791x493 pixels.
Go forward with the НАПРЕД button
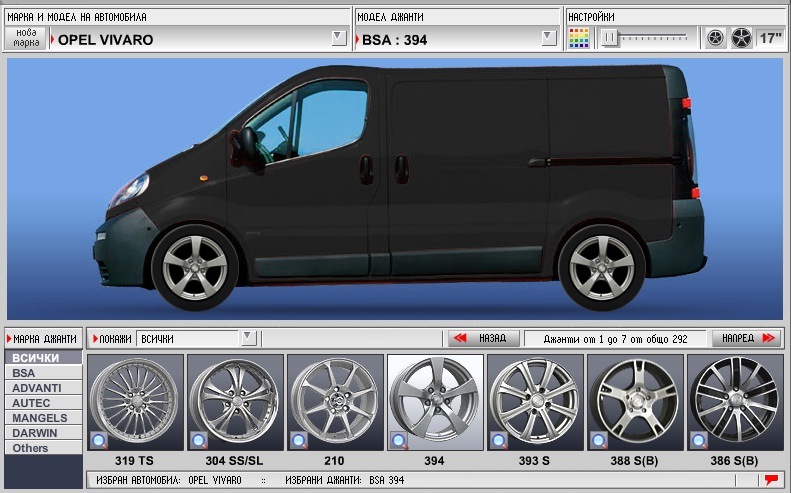(x=747, y=338)
